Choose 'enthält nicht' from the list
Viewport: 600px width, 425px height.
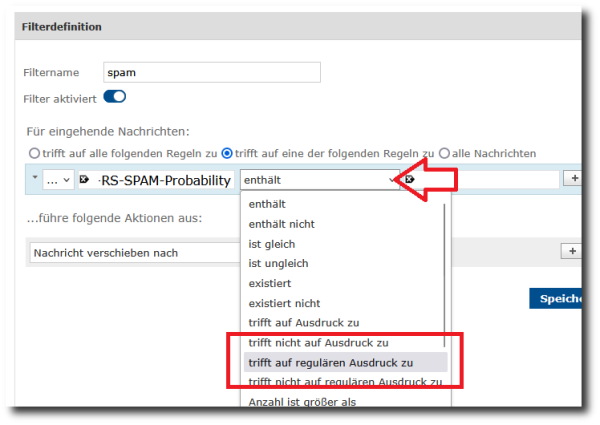[282, 224]
